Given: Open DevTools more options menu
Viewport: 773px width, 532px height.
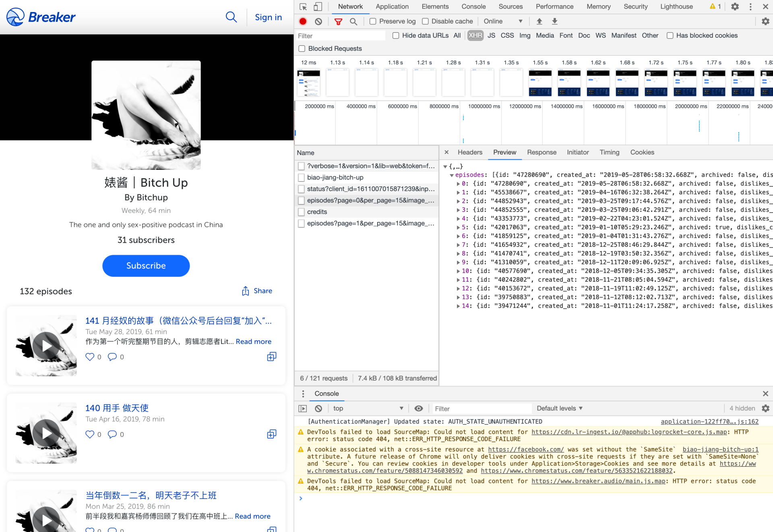Looking at the screenshot, I should [x=750, y=6].
